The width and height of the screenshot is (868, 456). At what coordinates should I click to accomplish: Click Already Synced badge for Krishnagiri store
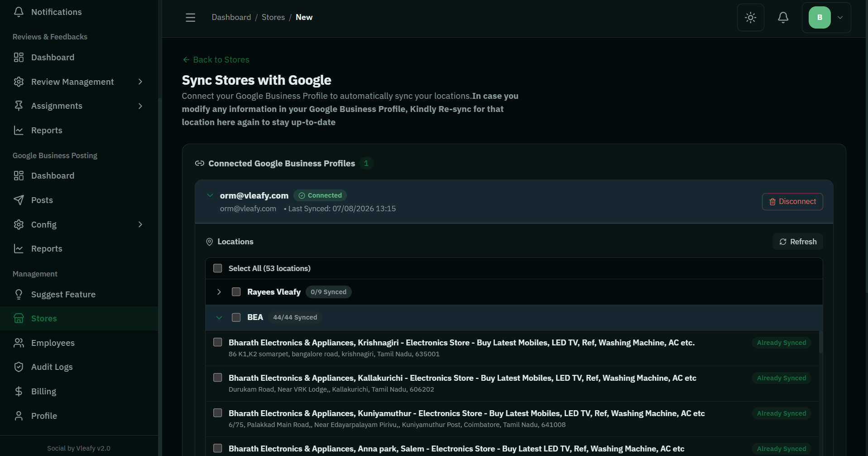click(x=782, y=343)
